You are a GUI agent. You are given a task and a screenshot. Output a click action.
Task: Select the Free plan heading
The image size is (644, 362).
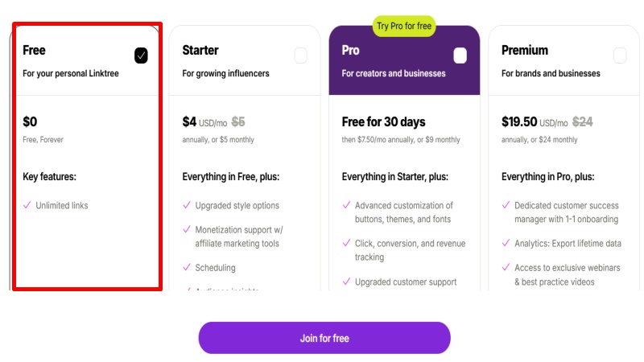coord(35,50)
